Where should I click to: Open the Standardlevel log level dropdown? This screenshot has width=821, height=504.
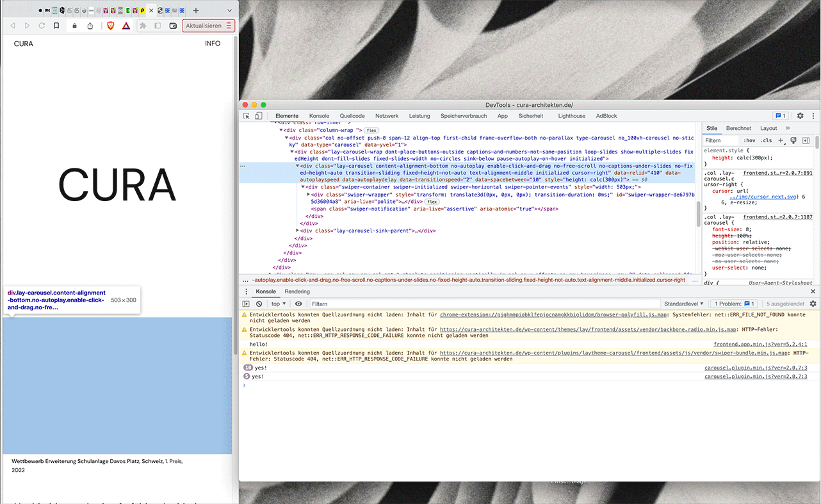(x=684, y=304)
